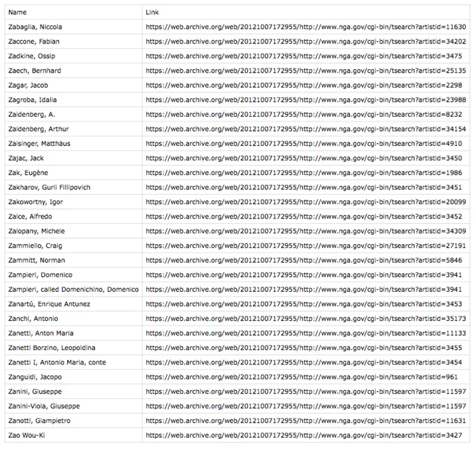This screenshot has width=476, height=449.
Task: Select the name 'Zakharov, Gurii Filipovich'
Action: 49,188
